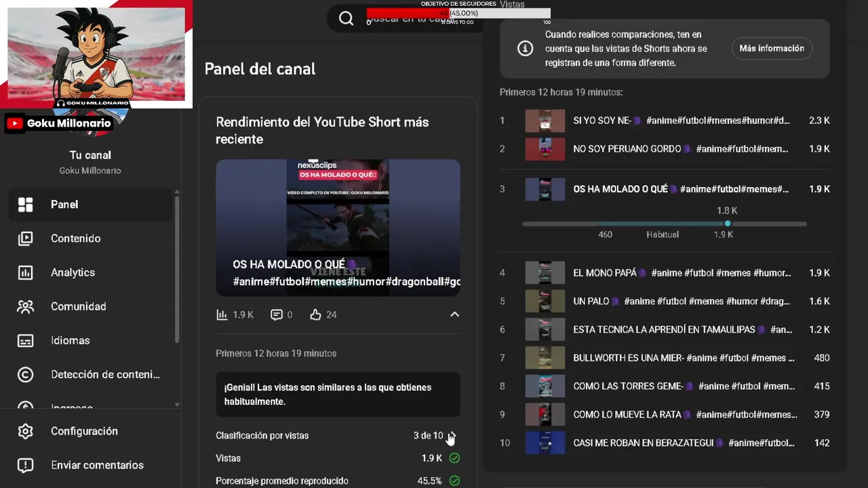Click the Goku Millonario YouTube badge
The height and width of the screenshot is (488, 868).
coord(58,123)
